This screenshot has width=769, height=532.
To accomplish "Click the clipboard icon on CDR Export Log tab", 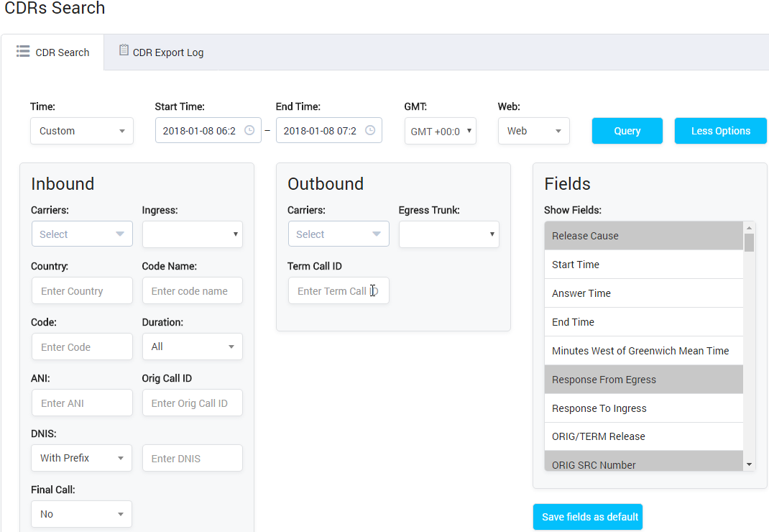I will tap(123, 51).
